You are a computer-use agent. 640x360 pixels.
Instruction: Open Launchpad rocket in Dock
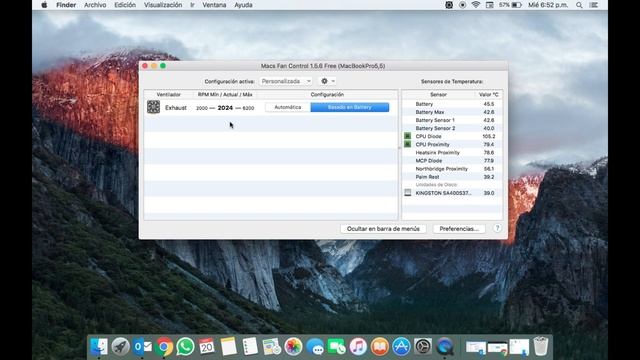point(120,347)
